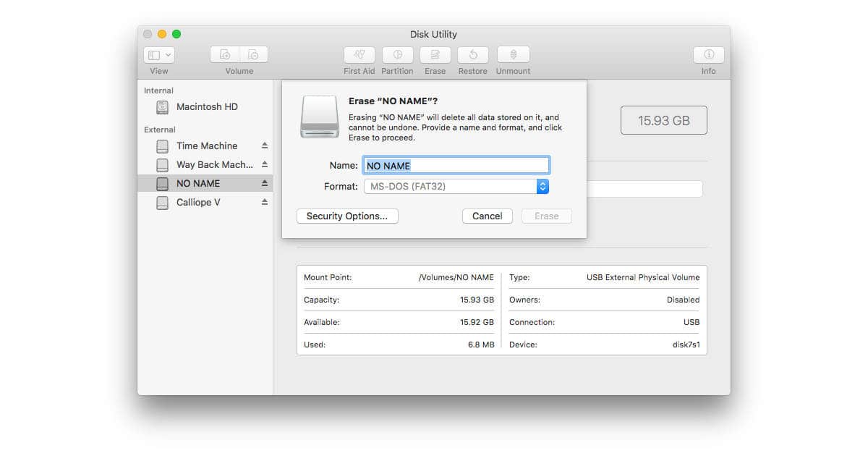Click the Security Options button
Image resolution: width=868 pixels, height=456 pixels.
tap(347, 216)
